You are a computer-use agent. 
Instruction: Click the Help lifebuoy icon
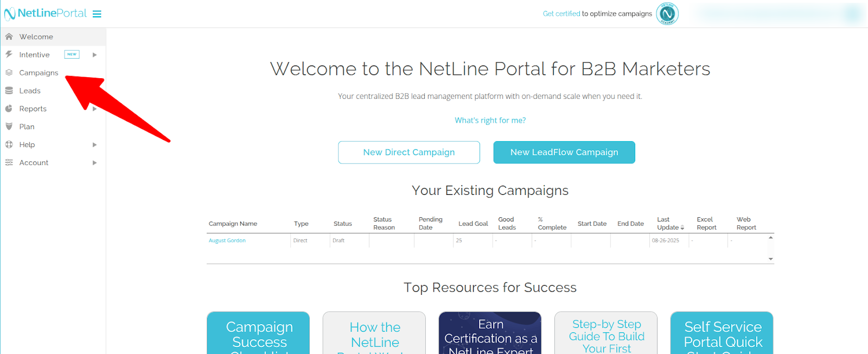[x=9, y=144]
